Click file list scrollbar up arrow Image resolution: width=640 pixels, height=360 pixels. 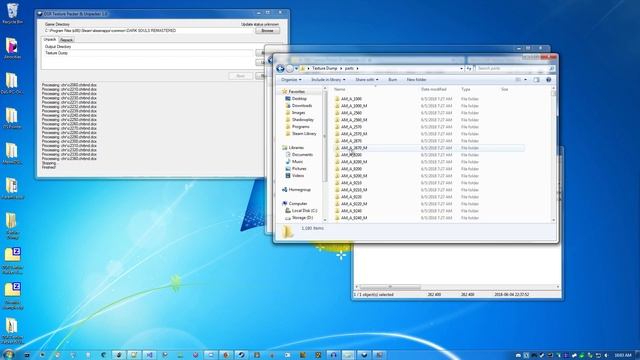coord(554,89)
